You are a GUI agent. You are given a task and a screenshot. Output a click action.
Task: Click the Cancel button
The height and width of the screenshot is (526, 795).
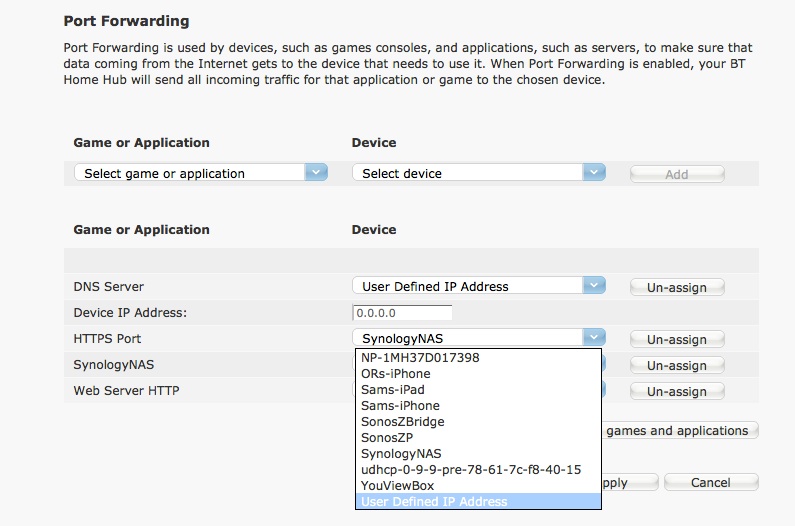[x=711, y=482]
